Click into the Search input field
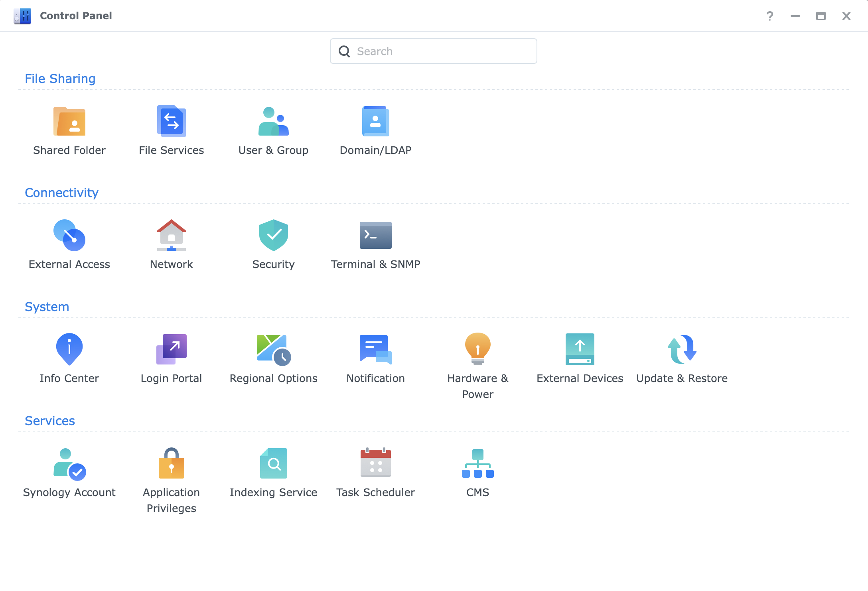The width and height of the screenshot is (868, 591). 434,51
